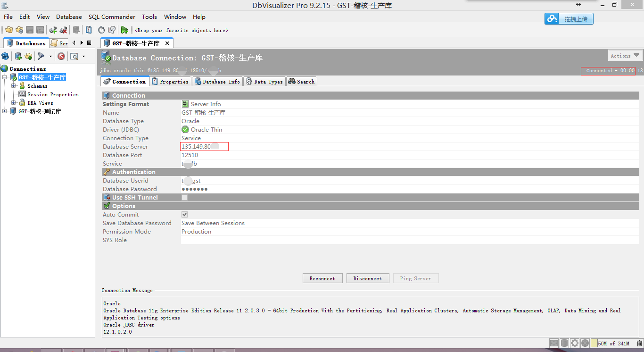
Task: Open the Tools menu
Action: (x=149, y=17)
